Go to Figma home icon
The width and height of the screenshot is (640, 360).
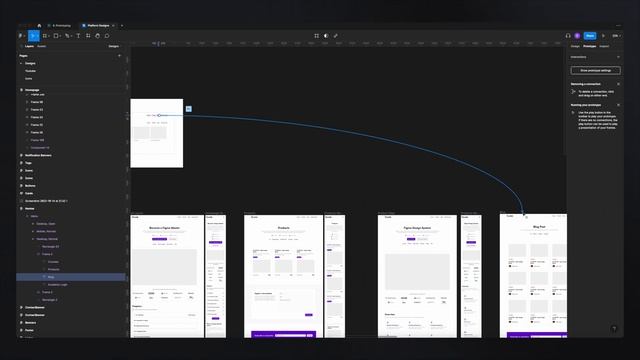tap(39, 26)
